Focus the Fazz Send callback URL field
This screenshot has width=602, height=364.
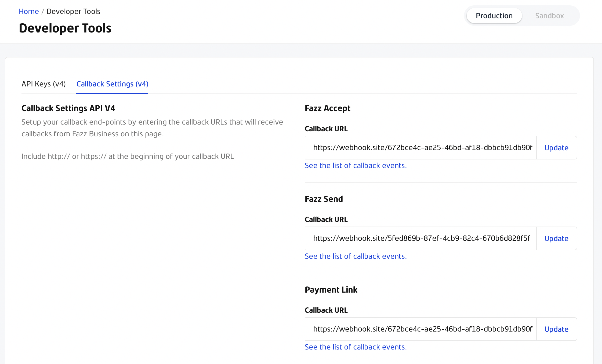pos(421,238)
